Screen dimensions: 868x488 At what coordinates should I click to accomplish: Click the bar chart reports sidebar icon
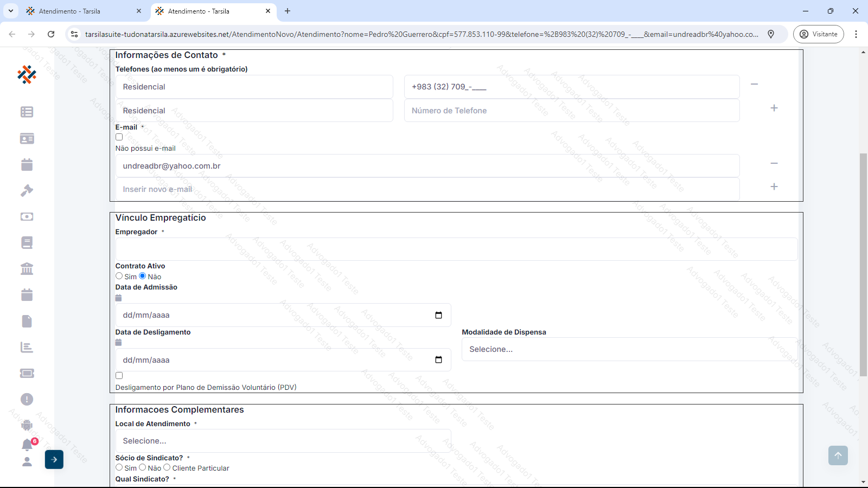(27, 347)
